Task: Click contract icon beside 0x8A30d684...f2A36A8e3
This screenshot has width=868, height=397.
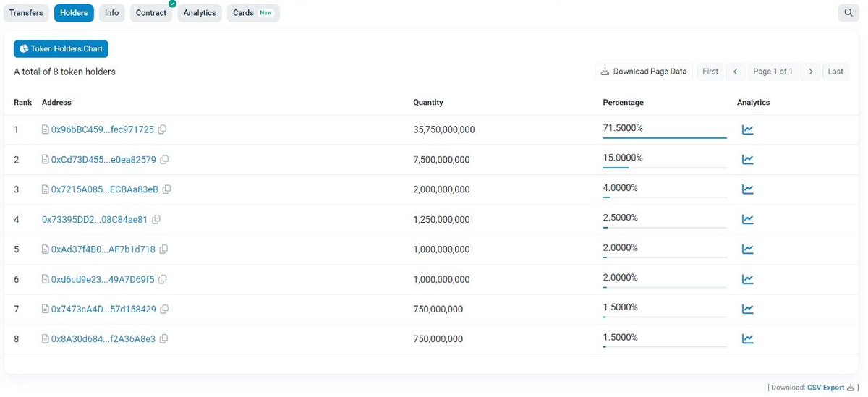Action: pos(46,338)
